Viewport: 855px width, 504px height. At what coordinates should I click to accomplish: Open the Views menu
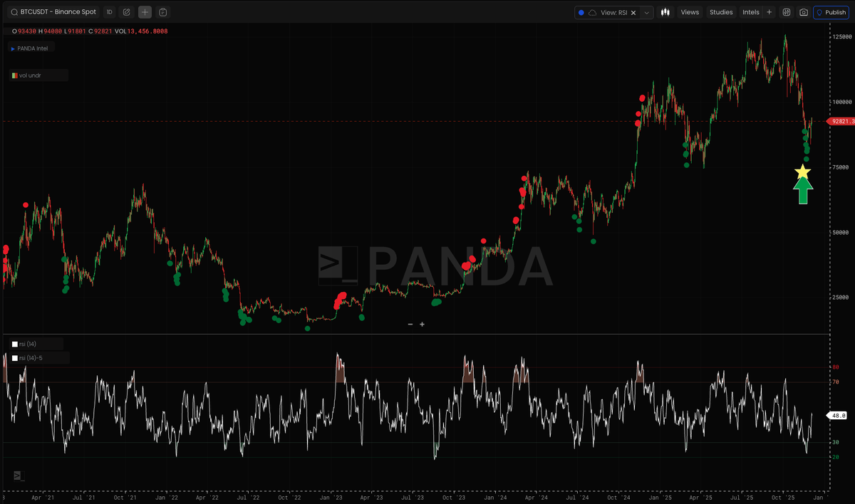point(690,12)
